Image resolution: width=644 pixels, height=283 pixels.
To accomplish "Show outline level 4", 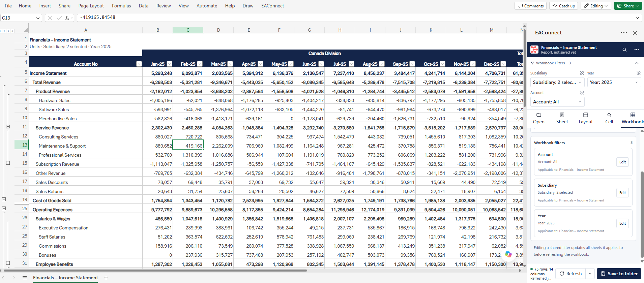I will coord(12,31).
